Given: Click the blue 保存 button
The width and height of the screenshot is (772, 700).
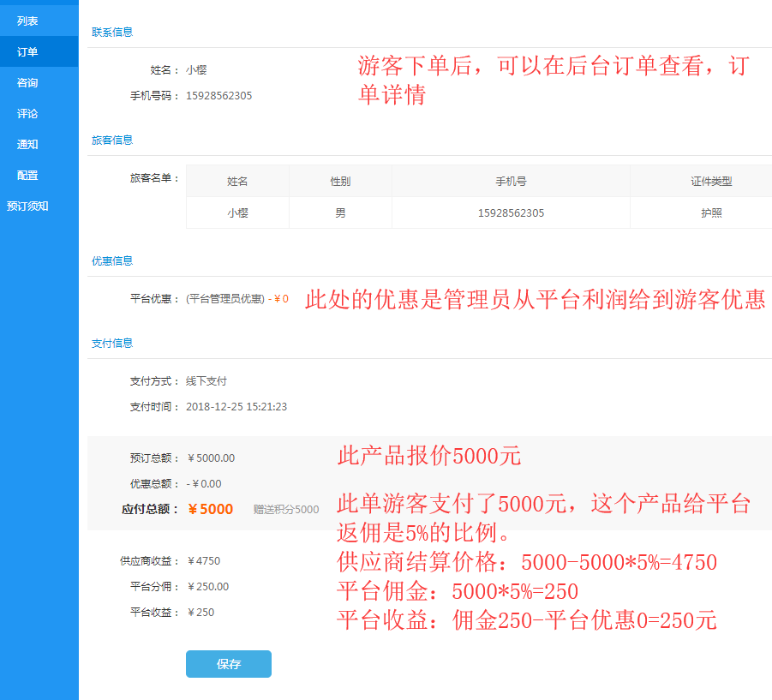Looking at the screenshot, I should click(229, 664).
